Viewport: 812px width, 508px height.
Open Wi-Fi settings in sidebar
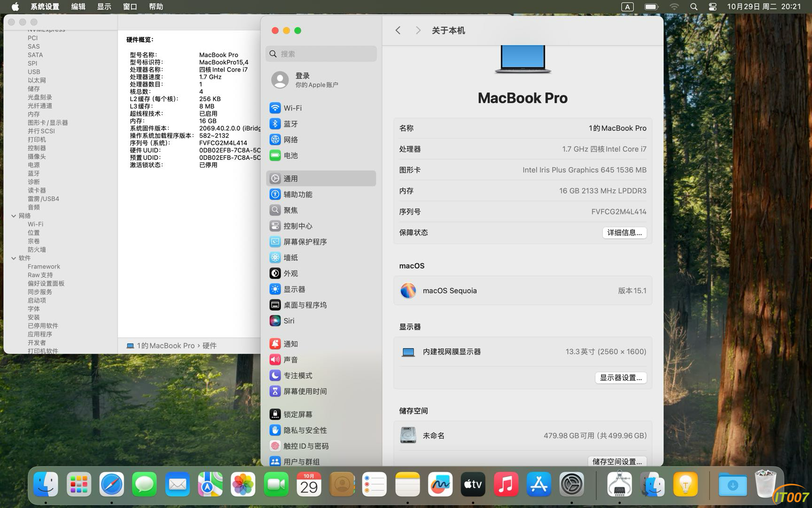321,108
